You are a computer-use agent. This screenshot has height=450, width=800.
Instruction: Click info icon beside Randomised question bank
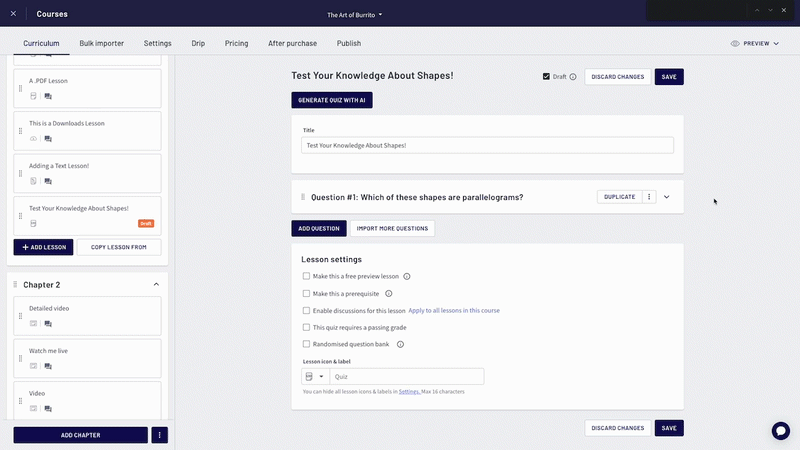401,344
